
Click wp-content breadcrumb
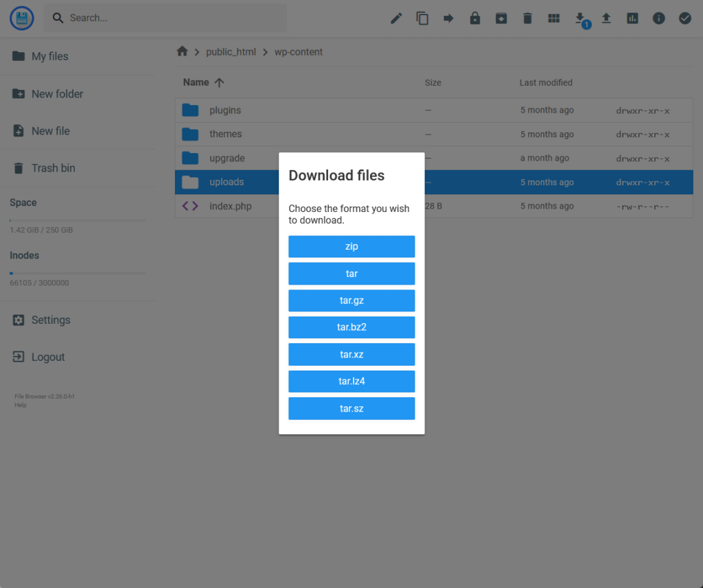pyautogui.click(x=299, y=52)
